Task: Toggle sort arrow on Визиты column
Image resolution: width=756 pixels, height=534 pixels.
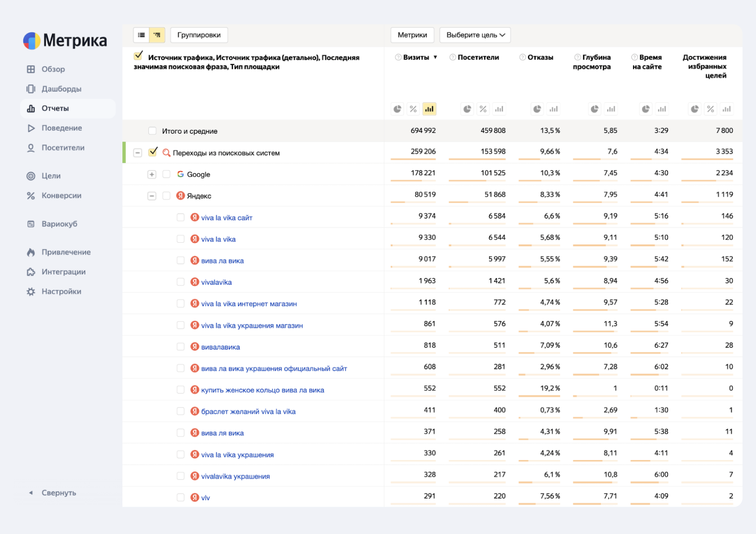Action: (435, 57)
